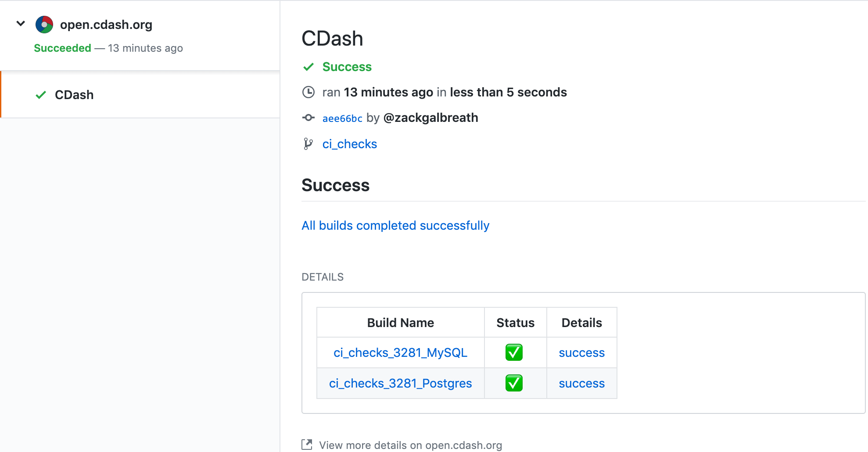Viewport: 868px width, 452px height.
Task: Follow the ci_checks branch link
Action: click(350, 144)
